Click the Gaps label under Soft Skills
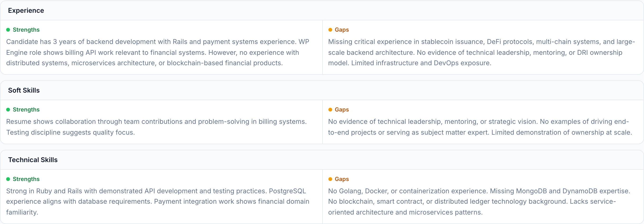 pyautogui.click(x=341, y=110)
